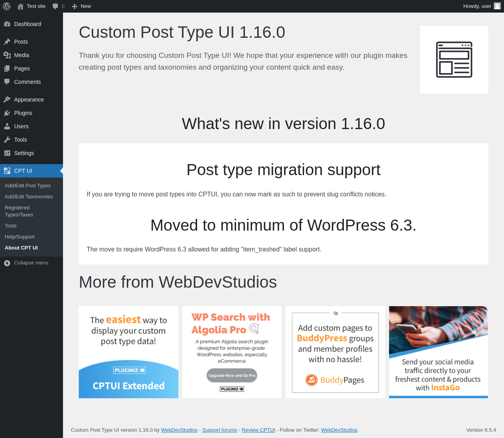
Task: Open Settings menu label
Action: coord(24,153)
